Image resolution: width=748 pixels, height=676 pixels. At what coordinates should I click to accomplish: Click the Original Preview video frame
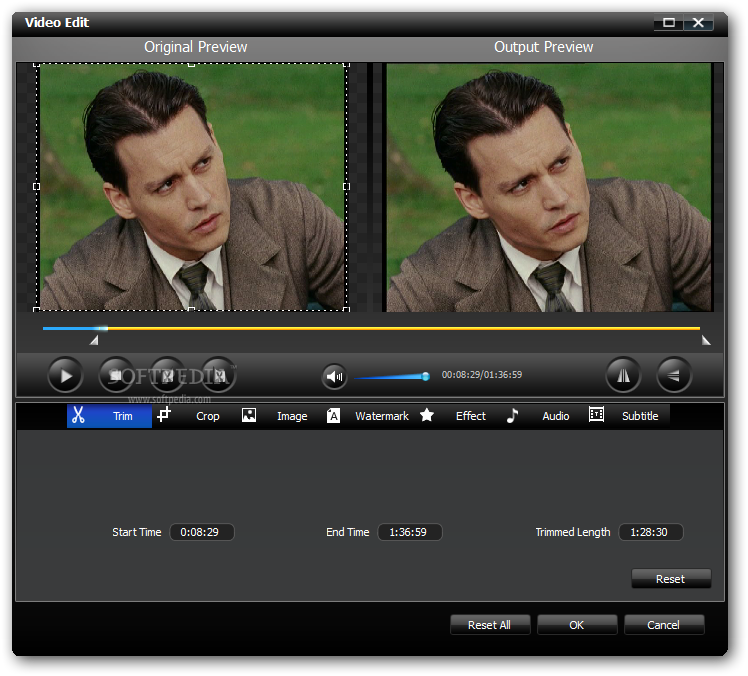pyautogui.click(x=191, y=187)
